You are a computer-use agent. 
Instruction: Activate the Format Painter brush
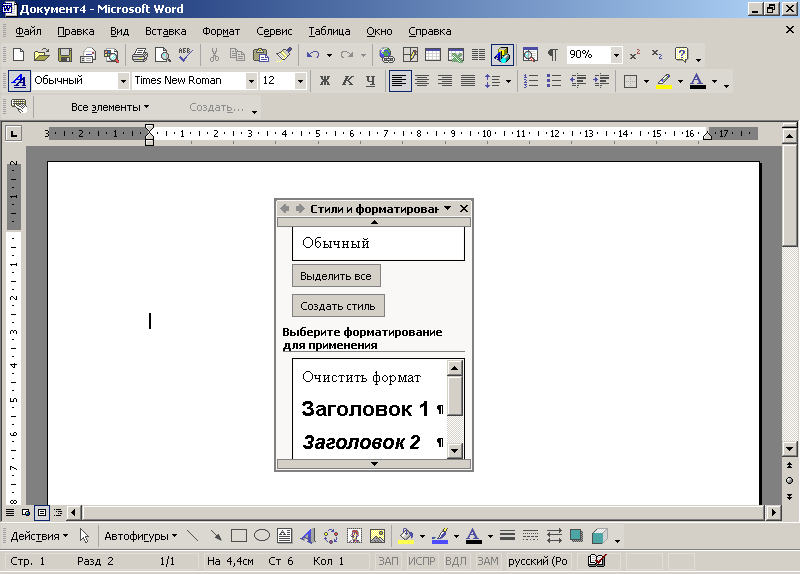[284, 55]
